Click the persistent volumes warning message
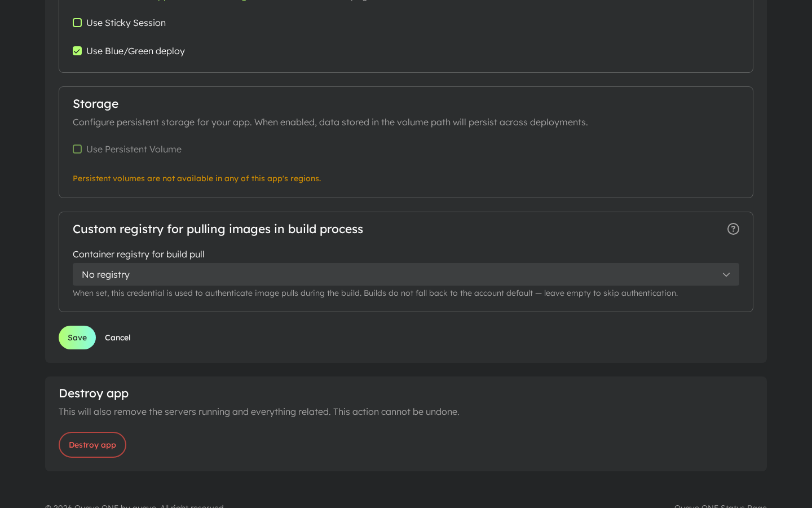Screen dimensions: 812x508 [197, 178]
